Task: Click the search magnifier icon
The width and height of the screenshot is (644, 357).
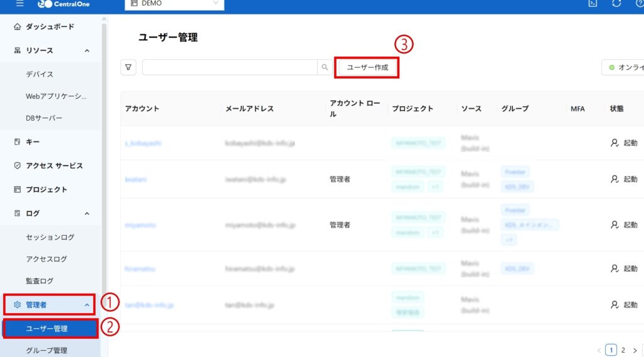Action: [x=325, y=67]
